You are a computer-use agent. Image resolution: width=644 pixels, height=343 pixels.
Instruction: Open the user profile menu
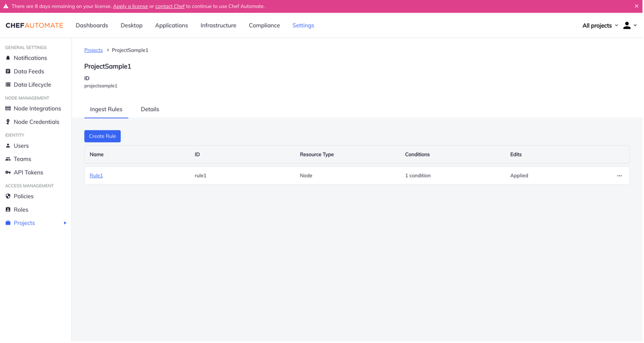[630, 26]
